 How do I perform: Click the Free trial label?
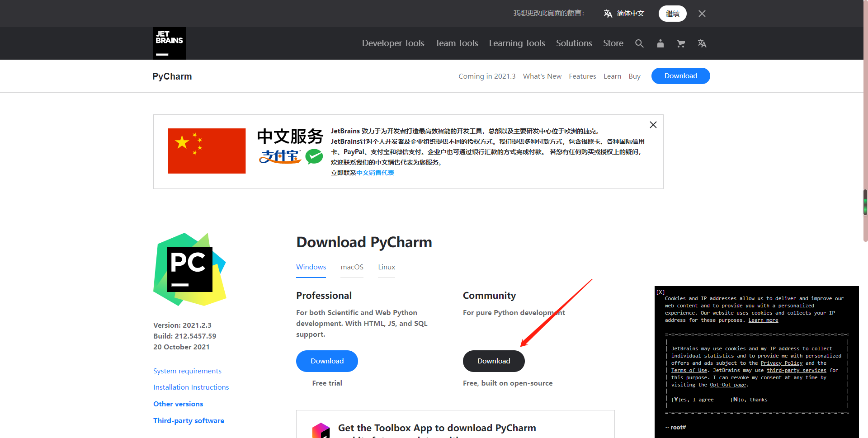(327, 383)
